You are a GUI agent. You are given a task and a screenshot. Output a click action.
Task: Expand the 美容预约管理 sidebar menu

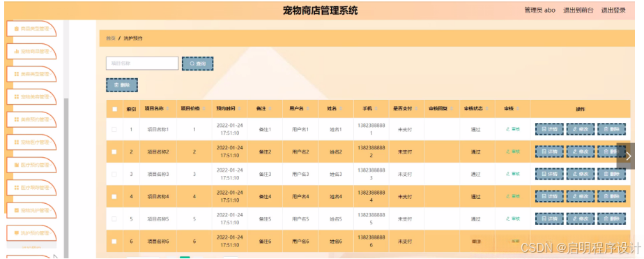tap(31, 119)
